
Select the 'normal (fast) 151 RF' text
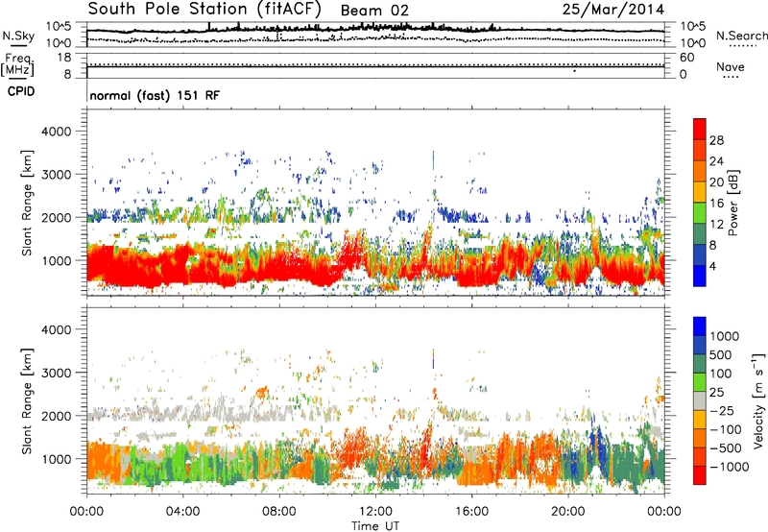(x=155, y=95)
